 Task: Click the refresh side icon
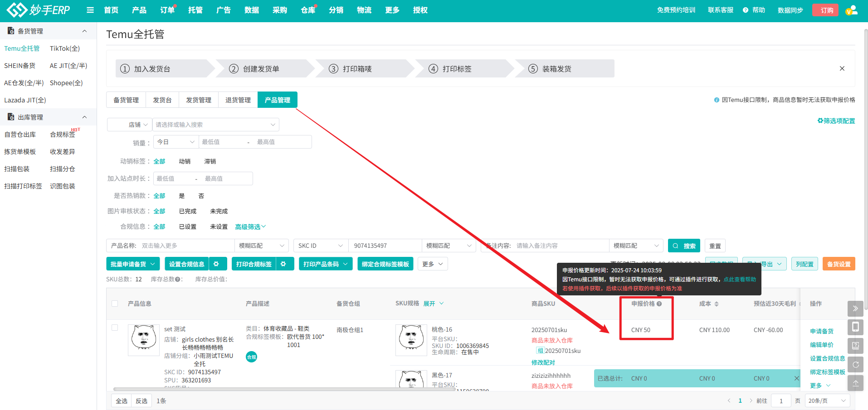(855, 364)
